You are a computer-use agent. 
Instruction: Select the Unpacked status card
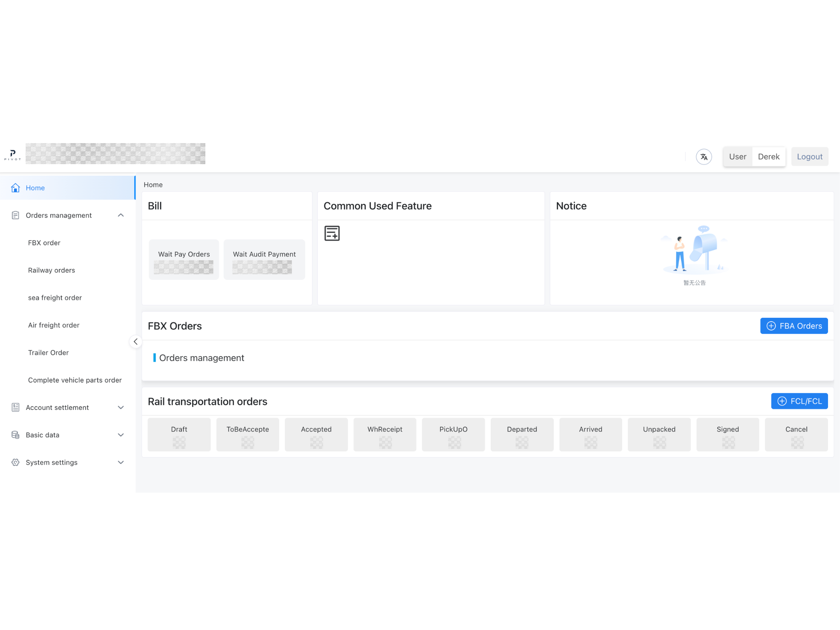point(659,434)
